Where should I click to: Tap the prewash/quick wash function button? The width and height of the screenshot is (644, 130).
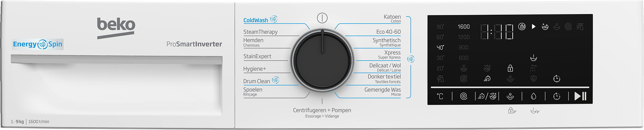click(x=487, y=96)
